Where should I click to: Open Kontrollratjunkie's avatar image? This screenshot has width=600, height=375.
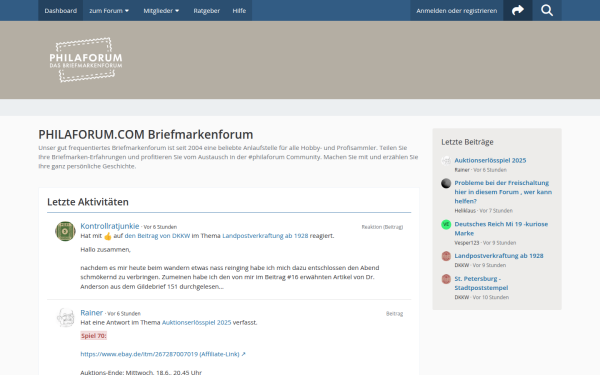[x=65, y=231]
